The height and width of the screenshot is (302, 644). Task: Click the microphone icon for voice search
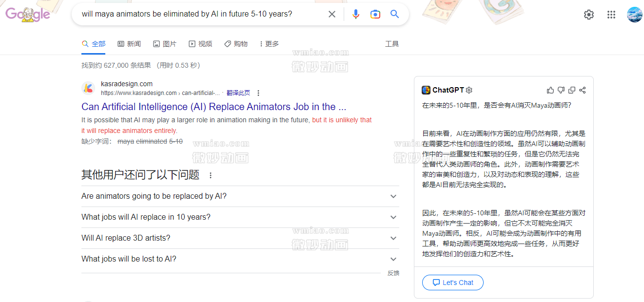(356, 14)
